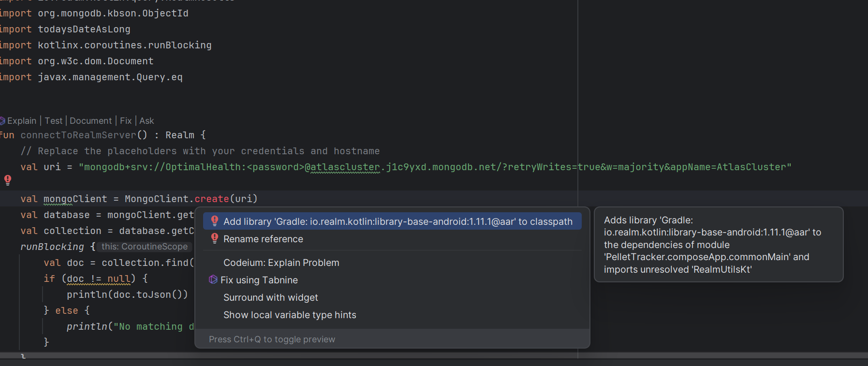
Task: Click the 'this: CoroutineScope' inlay hint
Action: [144, 247]
